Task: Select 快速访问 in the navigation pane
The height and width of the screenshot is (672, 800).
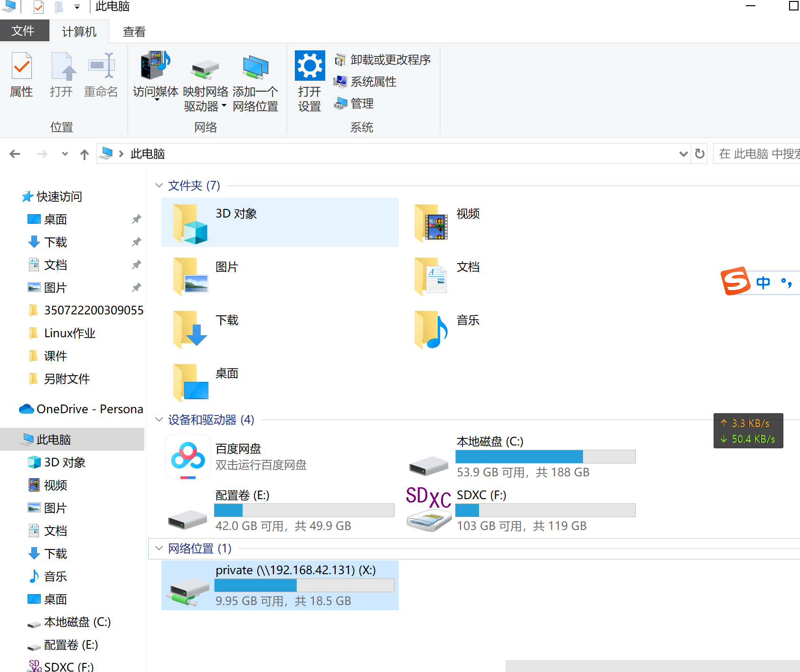Action: point(59,197)
